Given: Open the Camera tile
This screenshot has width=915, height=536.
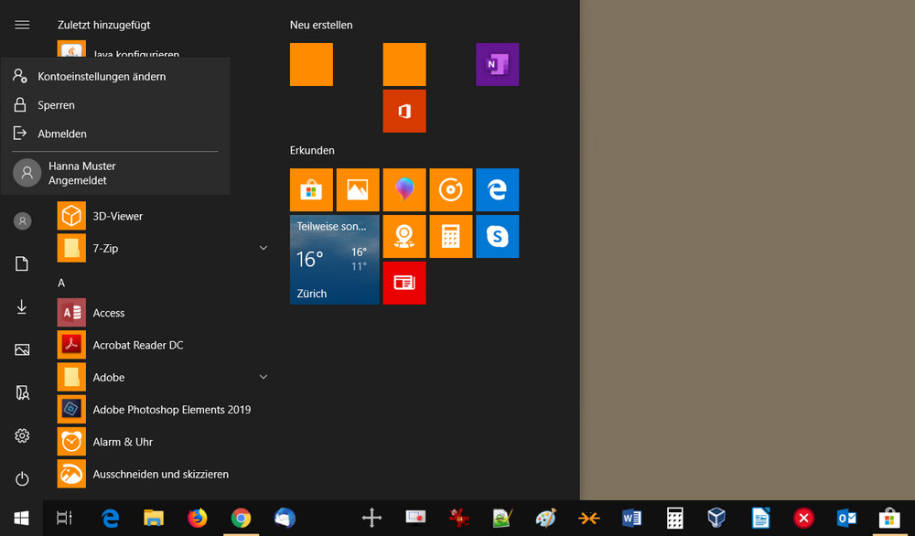Looking at the screenshot, I should point(404,236).
